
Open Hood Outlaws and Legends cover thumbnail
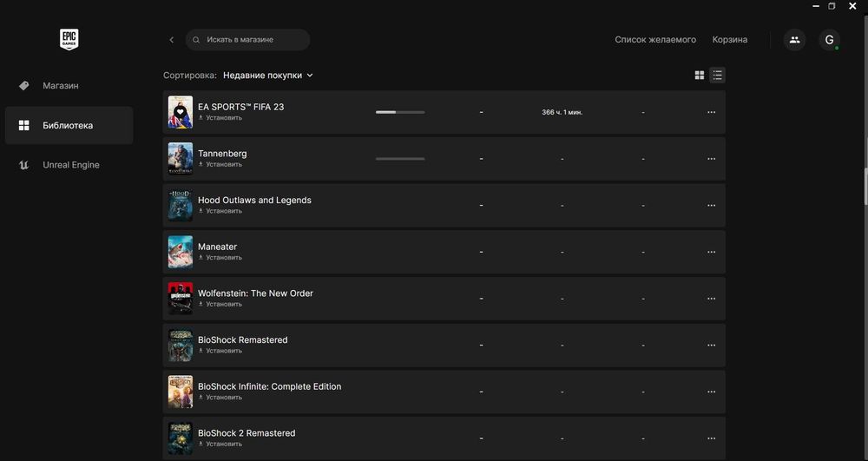181,205
